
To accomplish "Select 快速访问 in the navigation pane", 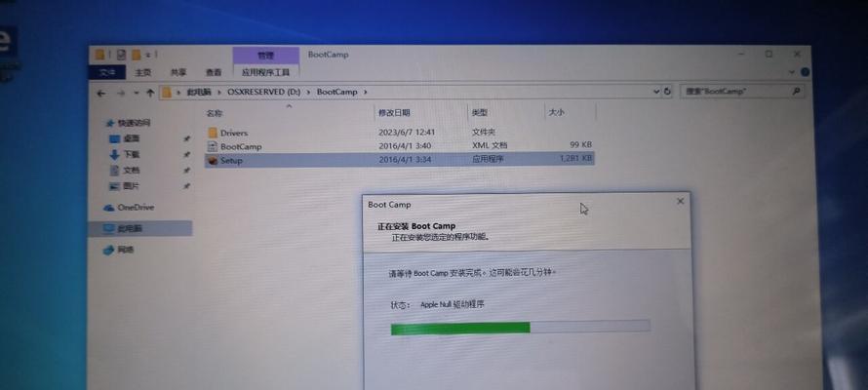I will pyautogui.click(x=129, y=123).
